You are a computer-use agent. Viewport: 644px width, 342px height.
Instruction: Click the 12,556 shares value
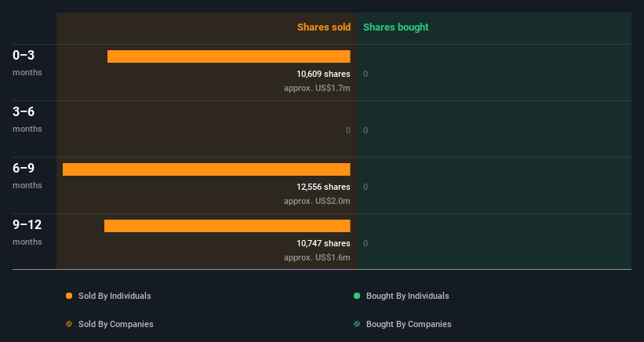coord(324,187)
